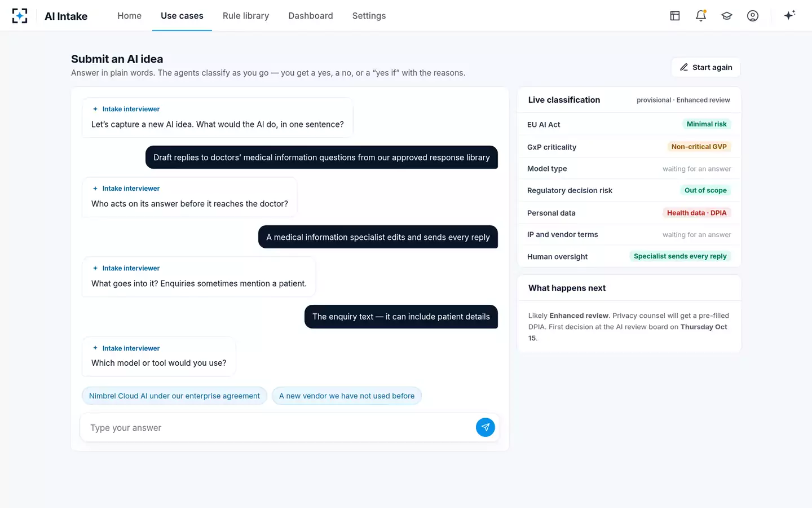Click the EU AI Act row label
The width and height of the screenshot is (812, 508).
pos(544,125)
